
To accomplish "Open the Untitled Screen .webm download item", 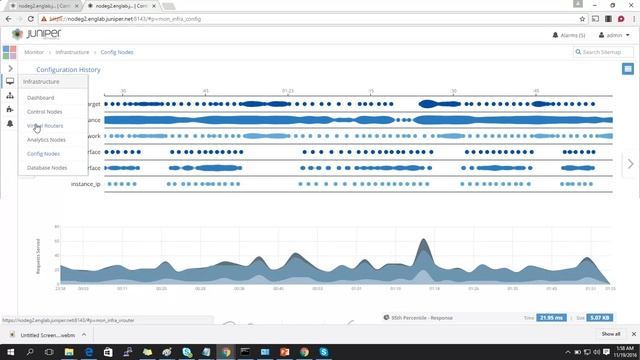I will point(48,335).
